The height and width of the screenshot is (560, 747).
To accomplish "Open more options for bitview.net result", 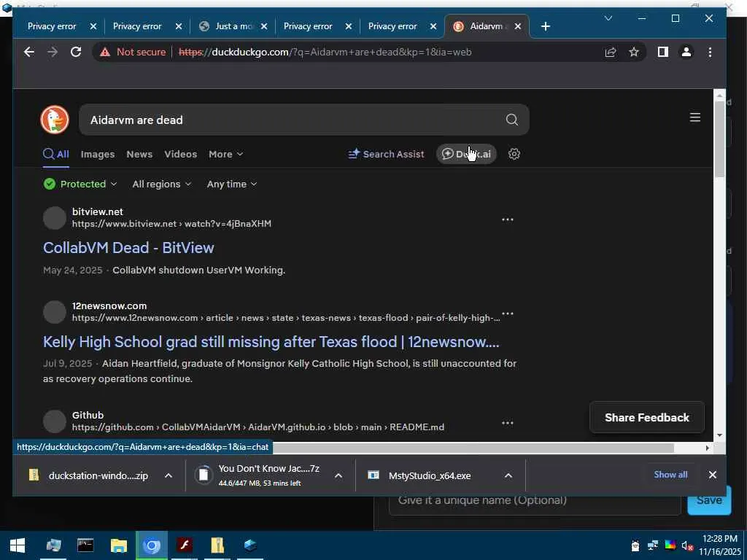I will (x=508, y=219).
